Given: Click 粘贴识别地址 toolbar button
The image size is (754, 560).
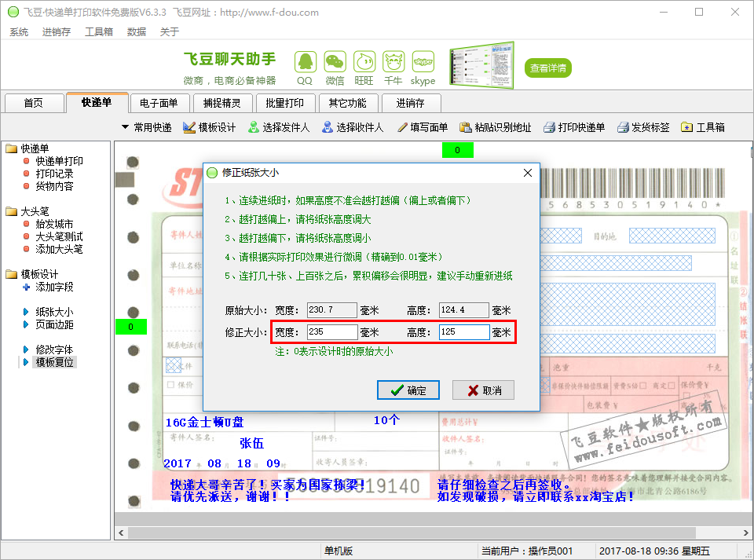Looking at the screenshot, I should click(x=496, y=127).
